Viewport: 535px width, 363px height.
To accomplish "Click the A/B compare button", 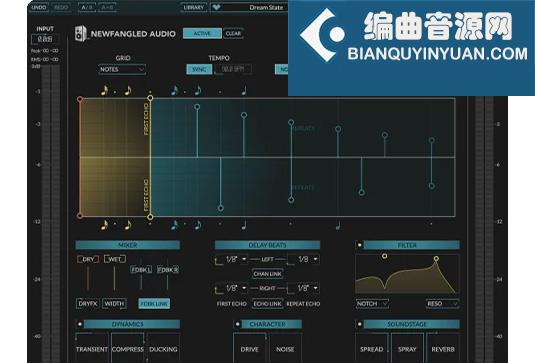I will pyautogui.click(x=87, y=7).
